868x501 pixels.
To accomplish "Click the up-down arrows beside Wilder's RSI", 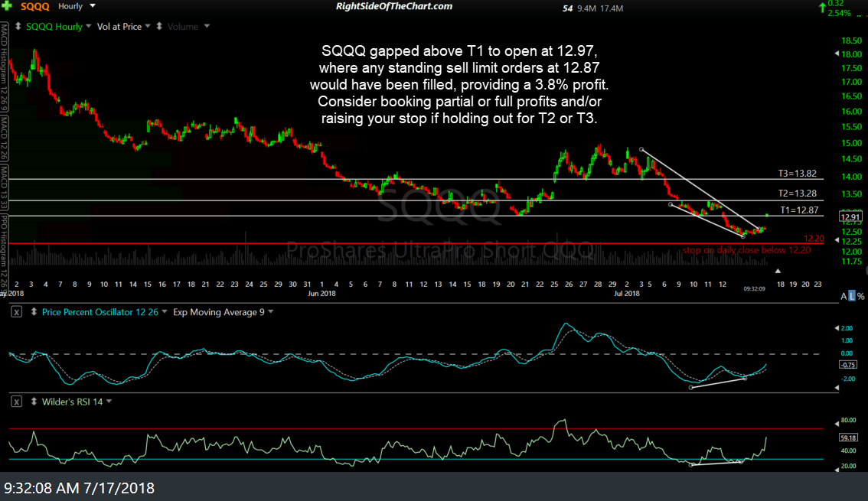I will (x=34, y=402).
